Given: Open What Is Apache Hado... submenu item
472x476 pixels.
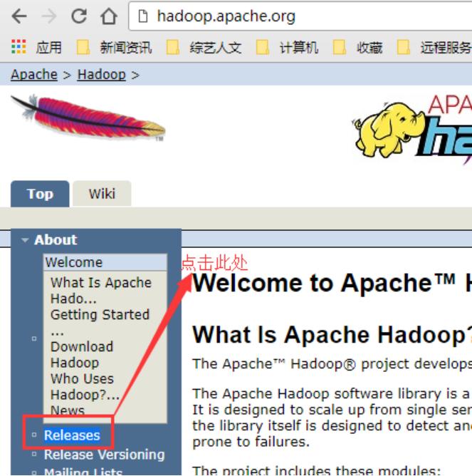Looking at the screenshot, I should click(x=101, y=291).
